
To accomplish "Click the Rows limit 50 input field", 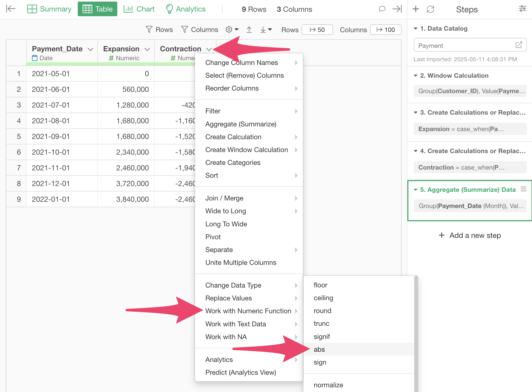I will pos(317,30).
